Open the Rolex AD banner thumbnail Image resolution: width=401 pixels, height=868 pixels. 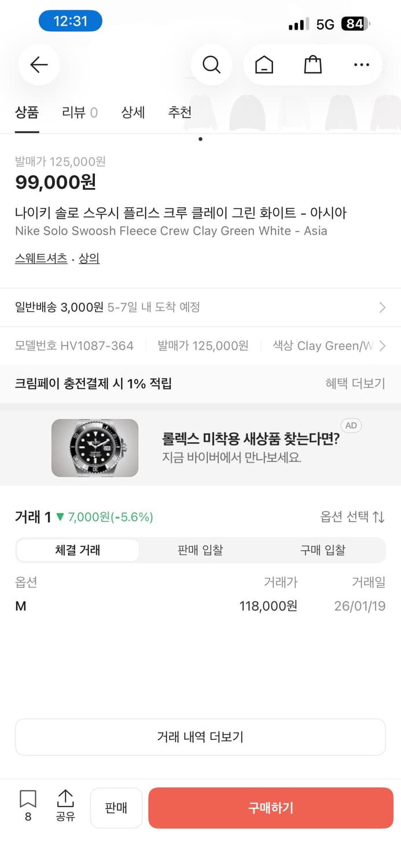coord(94,446)
